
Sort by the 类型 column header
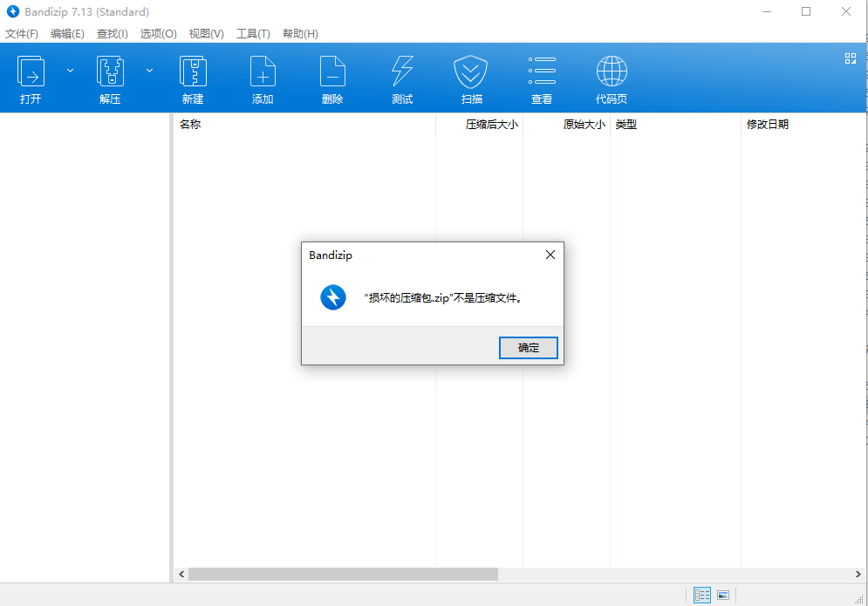coord(675,124)
